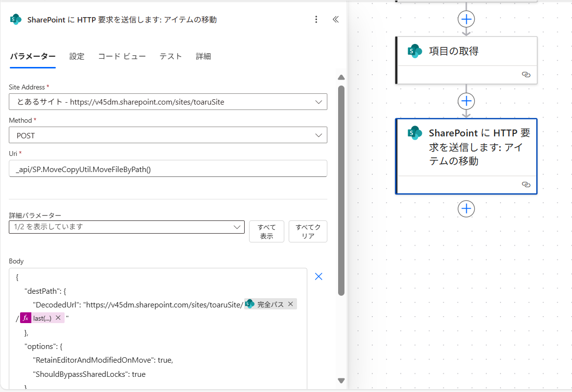The height and width of the screenshot is (392, 572).
Task: Clear Body parameter with blue X
Action: (x=319, y=277)
